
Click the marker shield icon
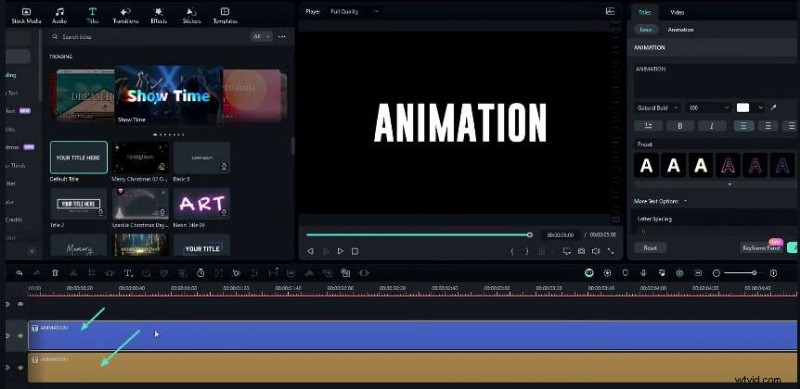[625, 273]
